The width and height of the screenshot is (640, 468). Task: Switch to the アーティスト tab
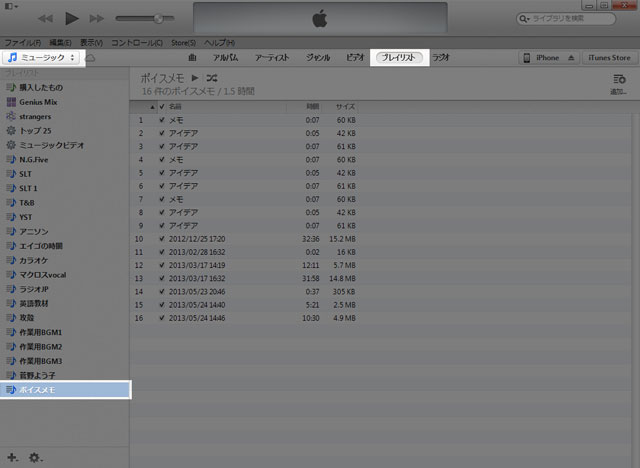coord(272,58)
